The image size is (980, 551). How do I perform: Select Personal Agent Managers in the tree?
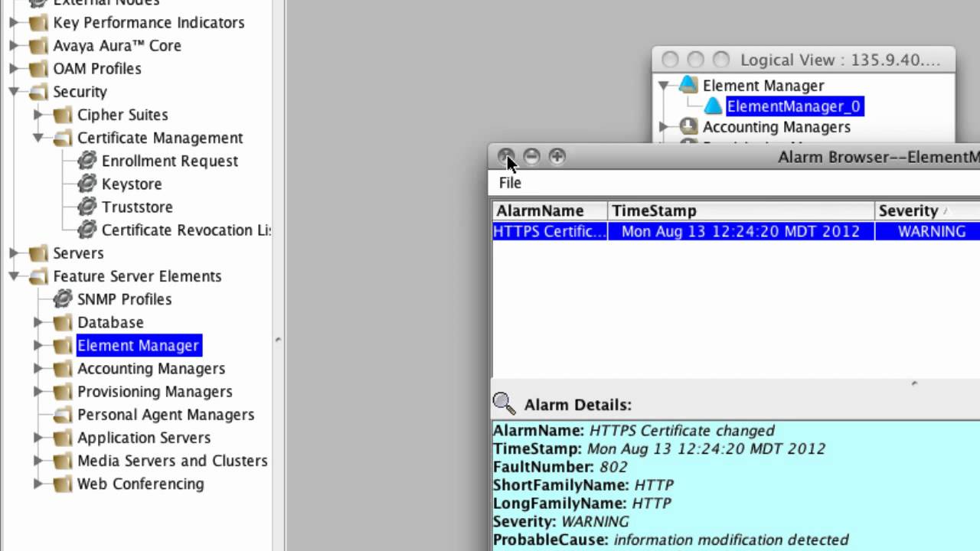pyautogui.click(x=165, y=415)
